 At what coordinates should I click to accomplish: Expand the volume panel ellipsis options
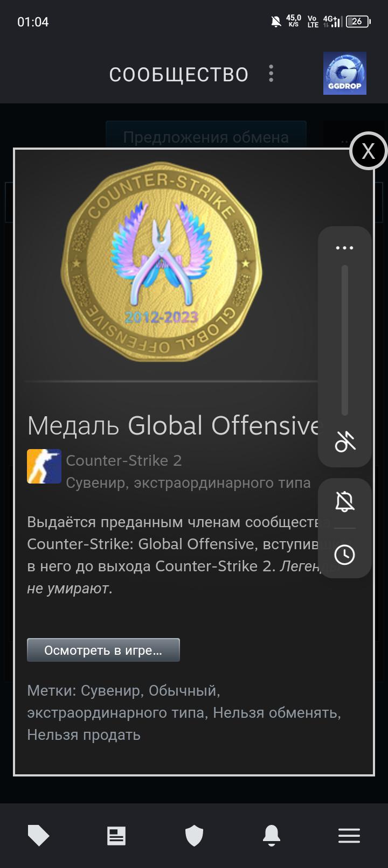(x=344, y=248)
